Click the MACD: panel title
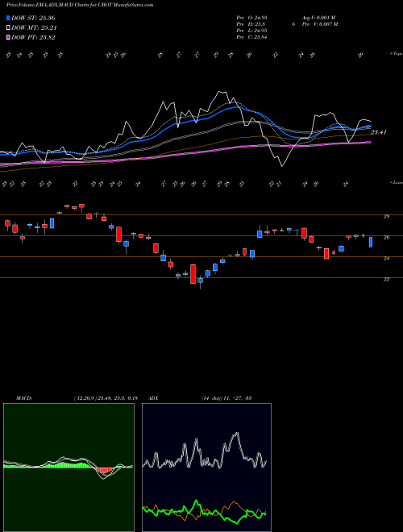This screenshot has height=532, width=403. 24,398
